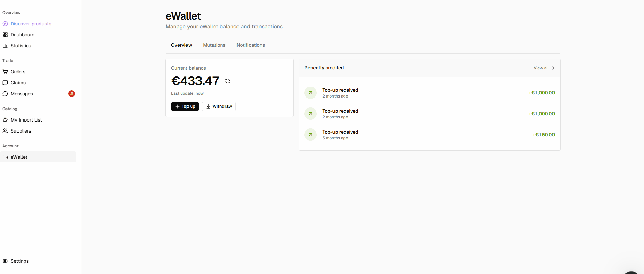Click the first top-up arrow icon
This screenshot has height=274, width=644.
(311, 93)
